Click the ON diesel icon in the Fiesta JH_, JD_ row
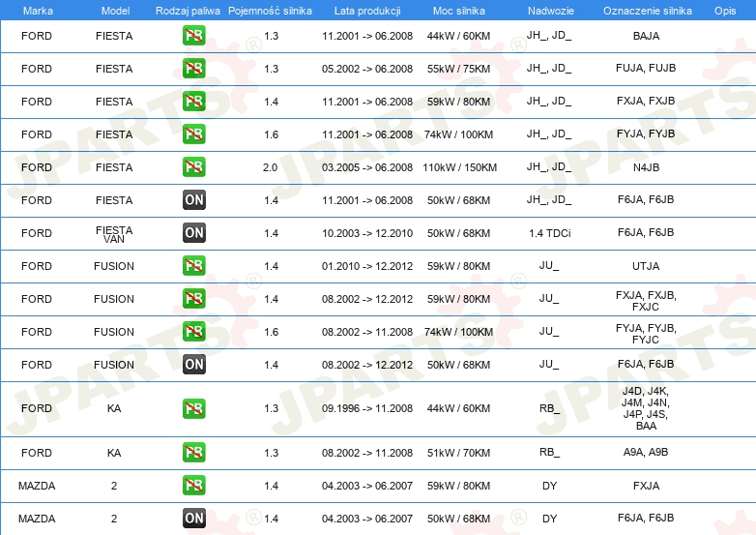756x535 pixels. pos(193,199)
